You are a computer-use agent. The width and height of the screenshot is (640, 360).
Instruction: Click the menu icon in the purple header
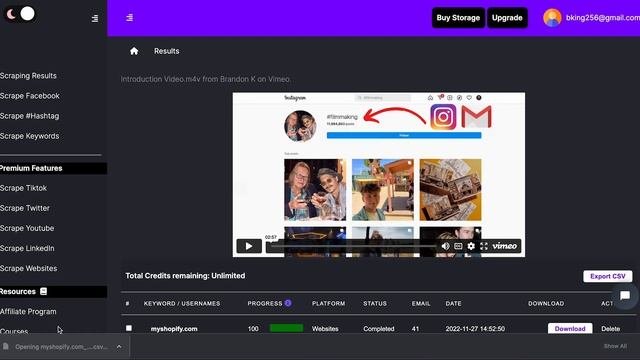click(129, 18)
